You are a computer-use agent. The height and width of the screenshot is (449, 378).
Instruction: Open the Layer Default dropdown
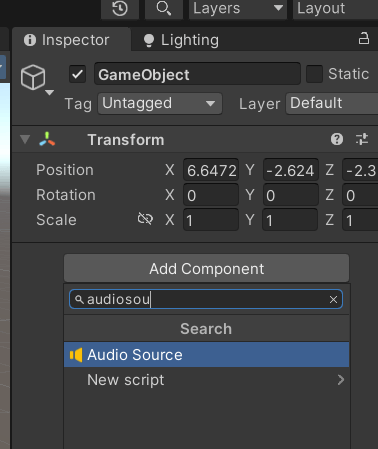[332, 104]
